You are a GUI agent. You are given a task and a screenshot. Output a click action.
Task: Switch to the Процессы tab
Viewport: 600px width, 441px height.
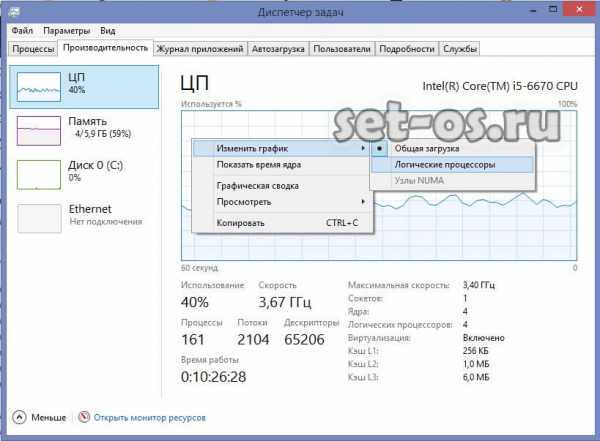coord(33,49)
